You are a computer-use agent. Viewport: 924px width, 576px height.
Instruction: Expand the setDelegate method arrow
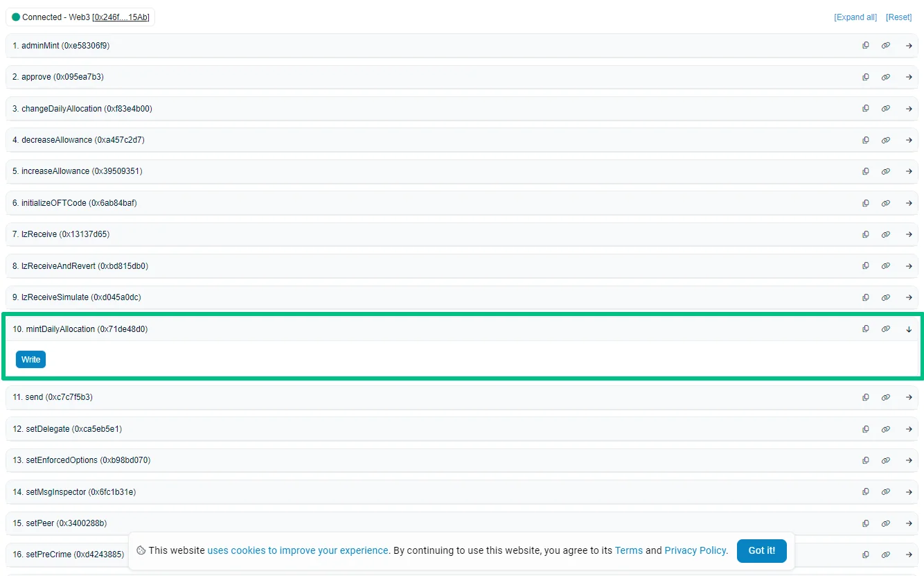pyautogui.click(x=909, y=429)
